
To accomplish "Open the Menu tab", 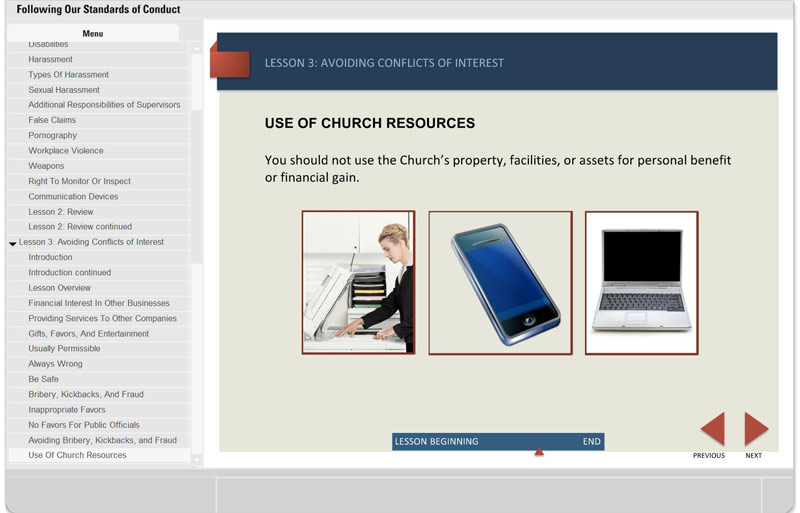I will (x=92, y=33).
